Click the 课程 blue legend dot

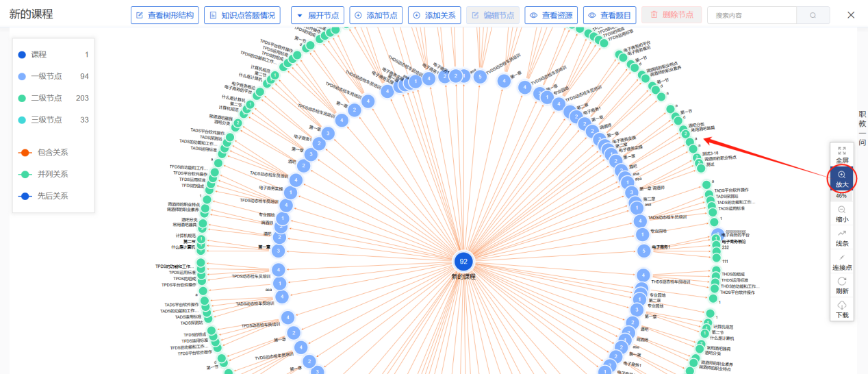click(22, 54)
